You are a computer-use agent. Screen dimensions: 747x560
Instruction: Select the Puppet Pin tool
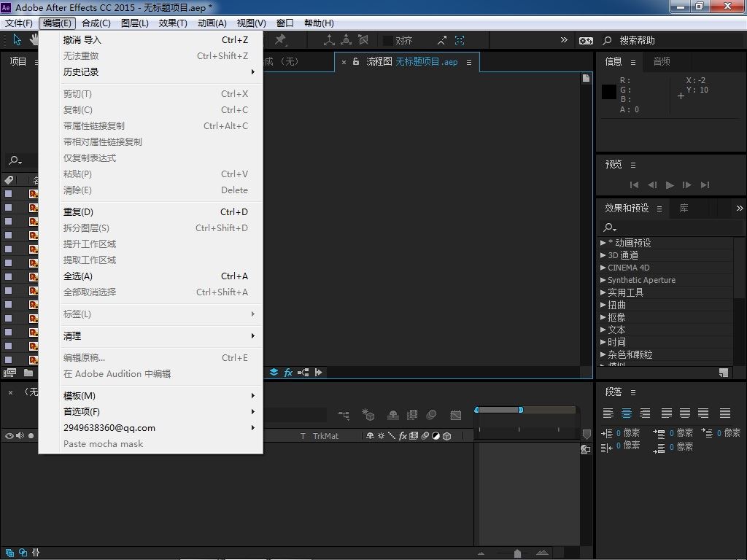pyautogui.click(x=281, y=40)
